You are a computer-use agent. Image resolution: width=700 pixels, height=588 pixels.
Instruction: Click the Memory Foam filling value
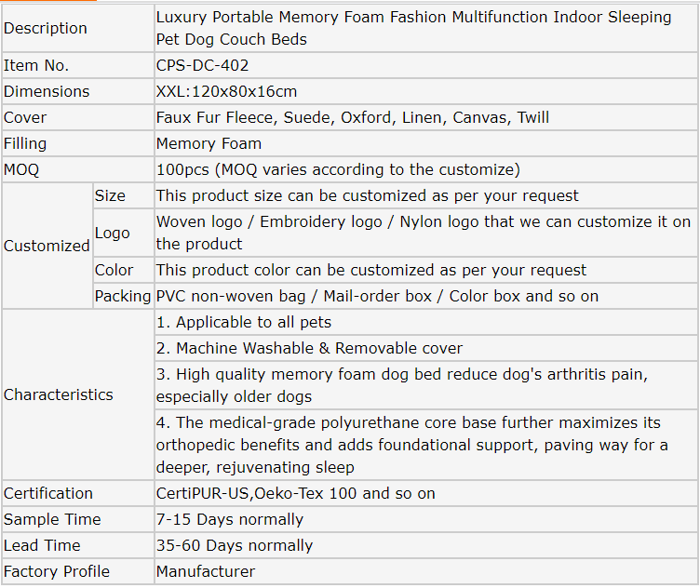point(209,143)
